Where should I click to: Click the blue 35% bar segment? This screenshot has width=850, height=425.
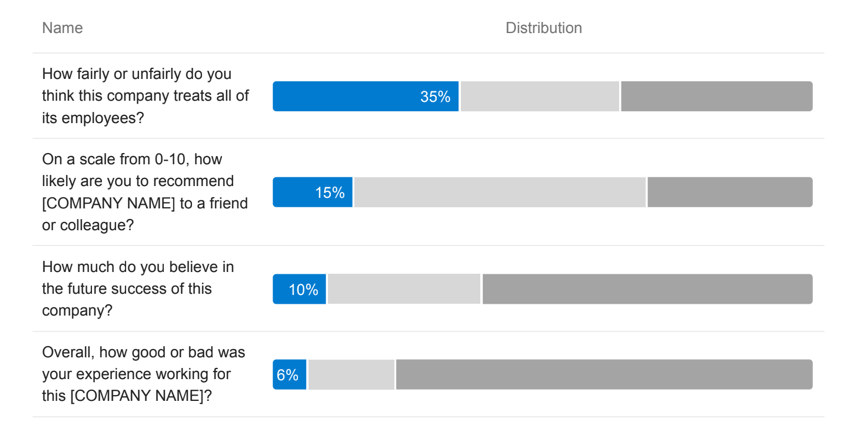click(x=365, y=97)
